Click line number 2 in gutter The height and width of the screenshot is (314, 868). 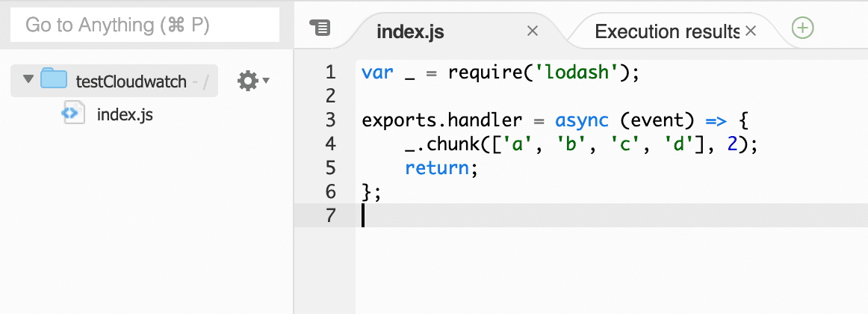click(x=330, y=96)
